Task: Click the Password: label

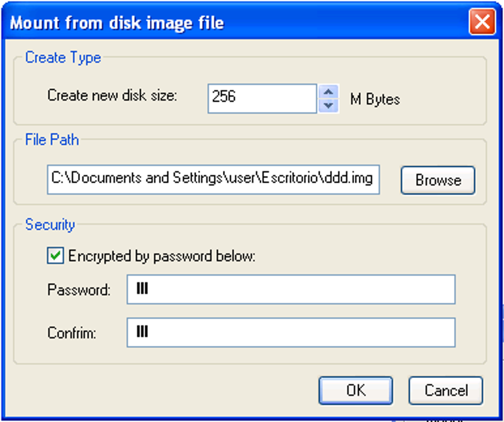Action: (79, 290)
